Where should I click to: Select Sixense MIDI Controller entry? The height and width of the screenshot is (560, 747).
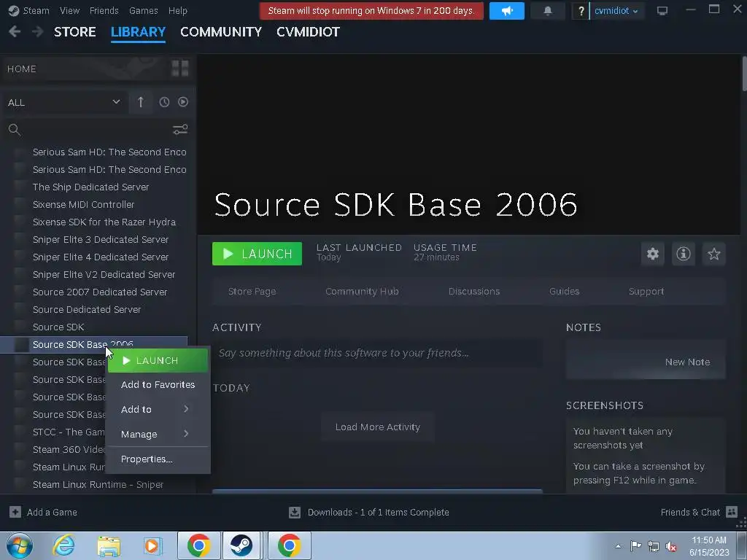click(83, 205)
